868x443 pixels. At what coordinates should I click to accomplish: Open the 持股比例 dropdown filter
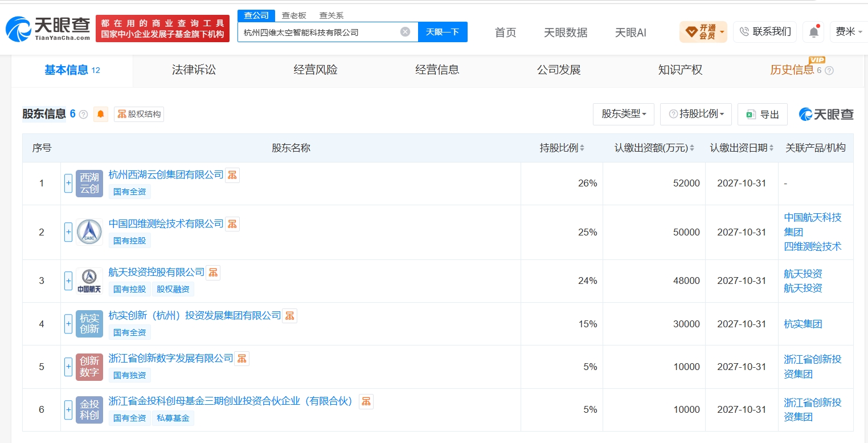[696, 114]
